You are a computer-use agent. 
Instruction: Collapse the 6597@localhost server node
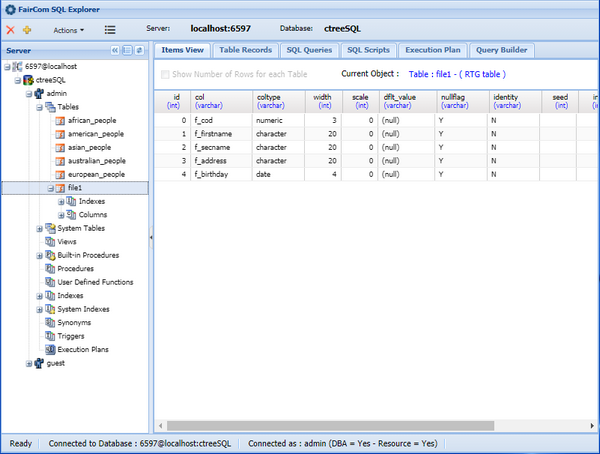(x=7, y=67)
